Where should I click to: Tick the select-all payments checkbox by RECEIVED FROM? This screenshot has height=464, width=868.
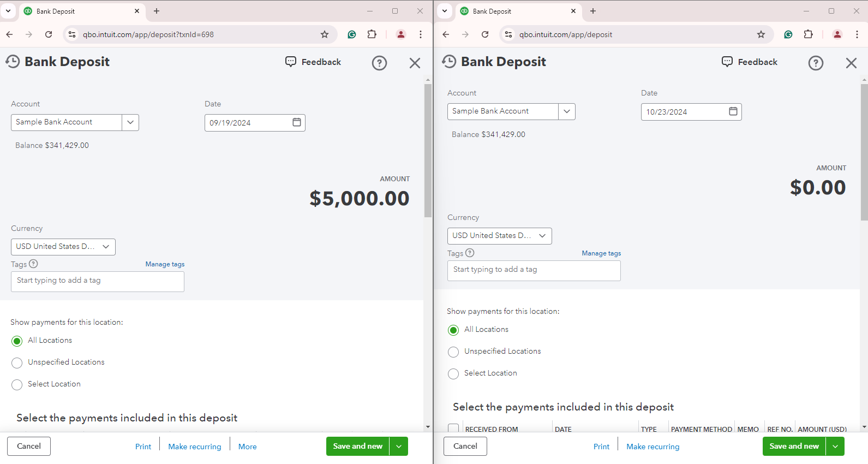[x=453, y=429]
